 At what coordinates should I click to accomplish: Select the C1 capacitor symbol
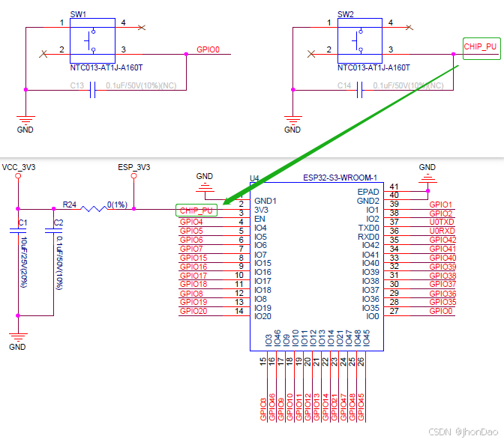pyautogui.click(x=18, y=231)
